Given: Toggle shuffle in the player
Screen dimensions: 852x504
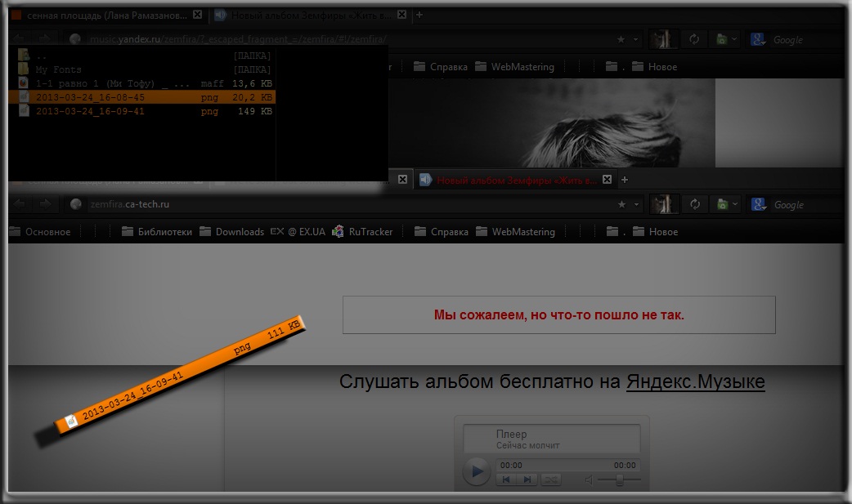Looking at the screenshot, I should point(551,479).
